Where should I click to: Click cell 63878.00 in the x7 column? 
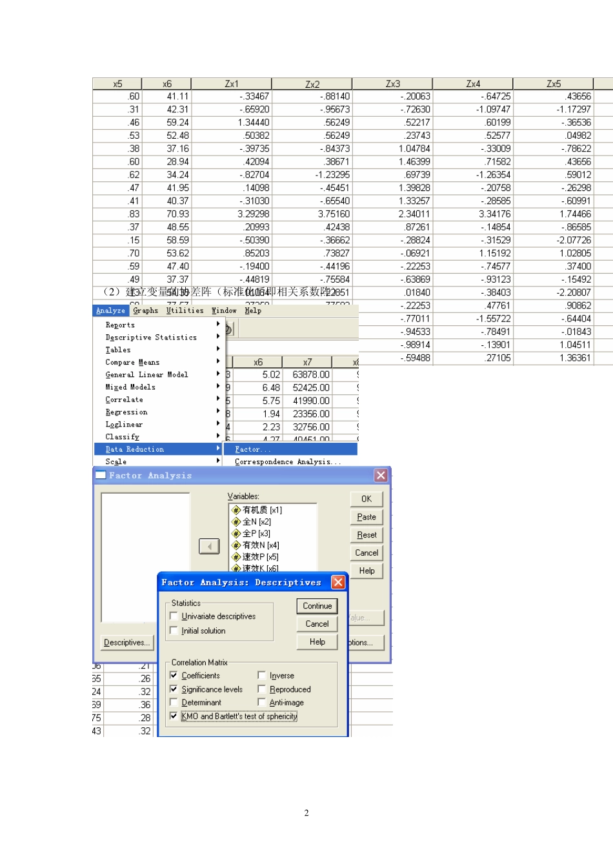pyautogui.click(x=308, y=374)
